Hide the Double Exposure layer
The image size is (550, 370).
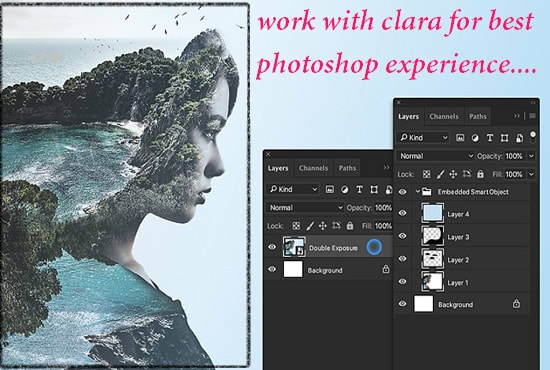click(x=272, y=247)
